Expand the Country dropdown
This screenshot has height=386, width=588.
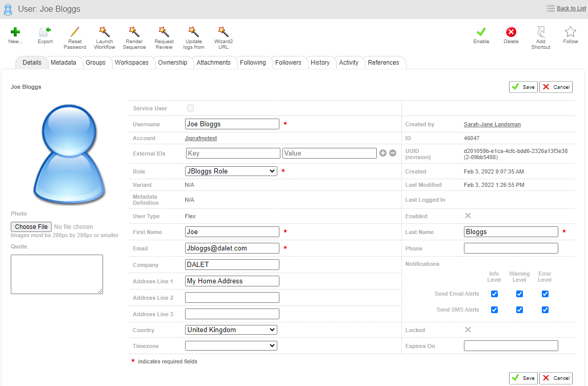231,330
